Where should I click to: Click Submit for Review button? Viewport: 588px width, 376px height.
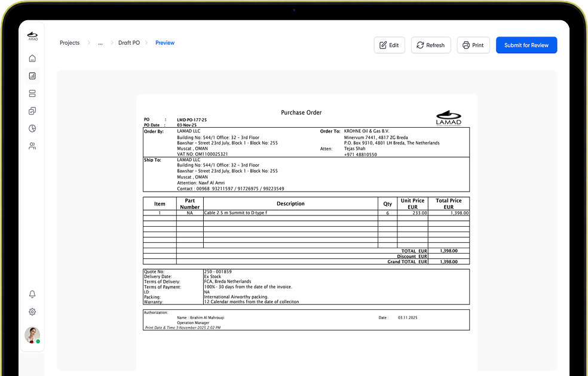(526, 45)
